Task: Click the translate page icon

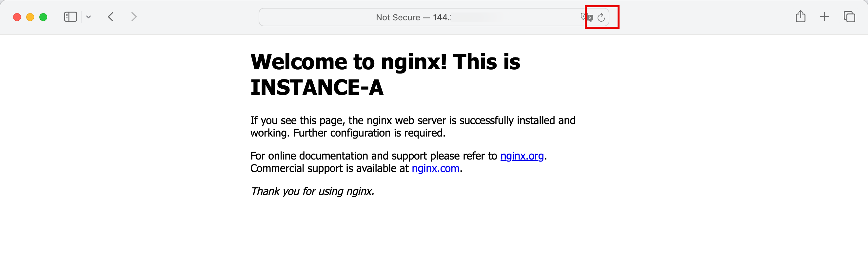Action: pyautogui.click(x=587, y=17)
